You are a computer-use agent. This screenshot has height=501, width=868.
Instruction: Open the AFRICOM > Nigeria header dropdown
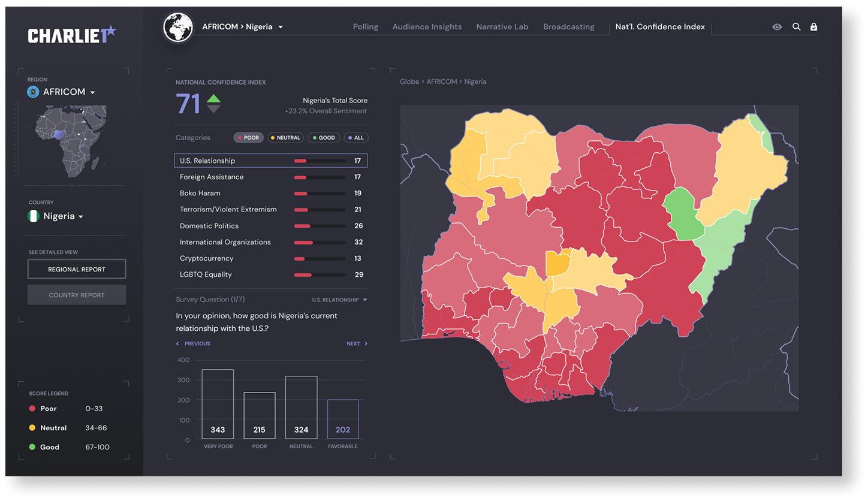point(243,27)
